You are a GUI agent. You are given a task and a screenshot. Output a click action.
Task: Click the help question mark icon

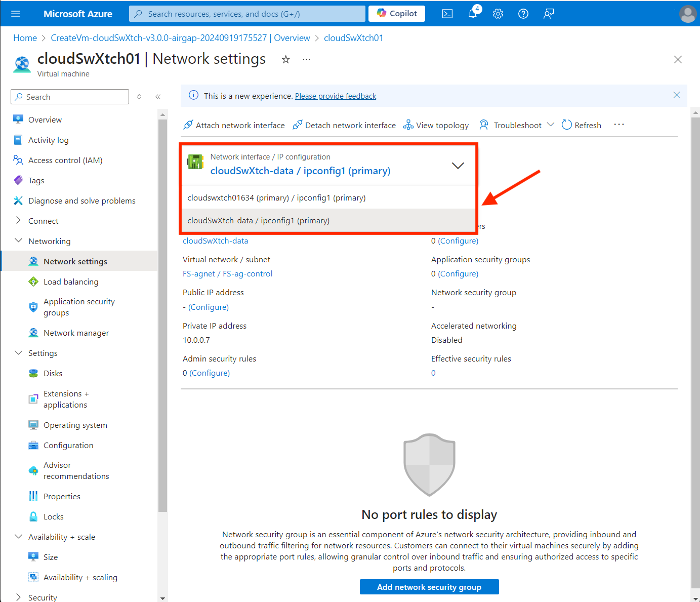tap(523, 14)
